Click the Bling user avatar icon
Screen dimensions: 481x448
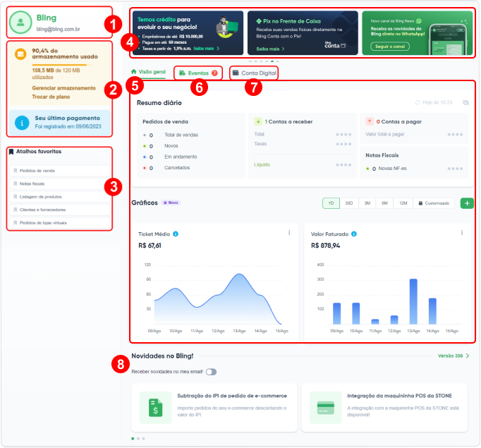click(20, 23)
